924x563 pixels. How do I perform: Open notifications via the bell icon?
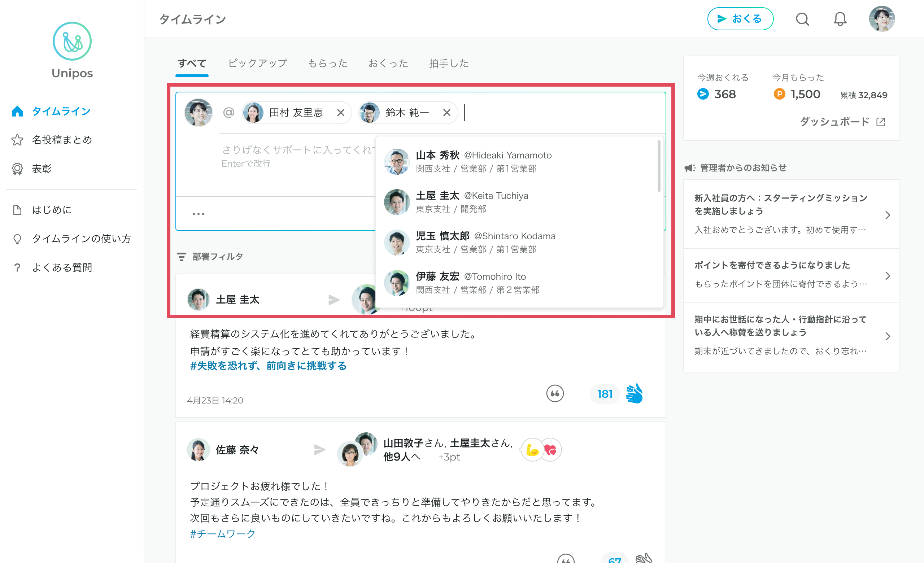[840, 19]
